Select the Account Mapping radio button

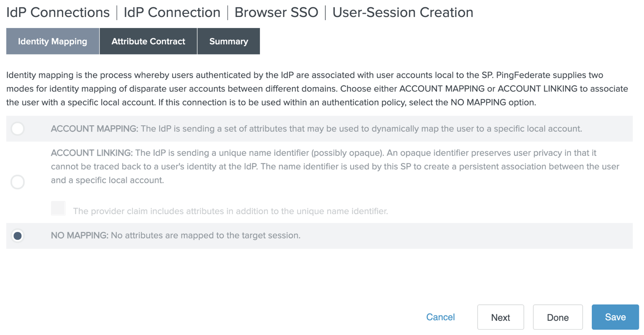click(x=18, y=129)
